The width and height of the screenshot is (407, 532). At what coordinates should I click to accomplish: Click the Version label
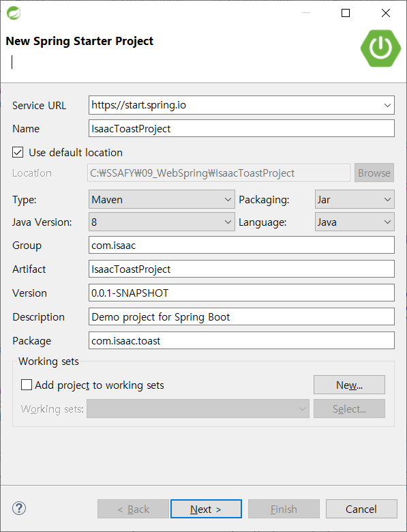click(29, 293)
